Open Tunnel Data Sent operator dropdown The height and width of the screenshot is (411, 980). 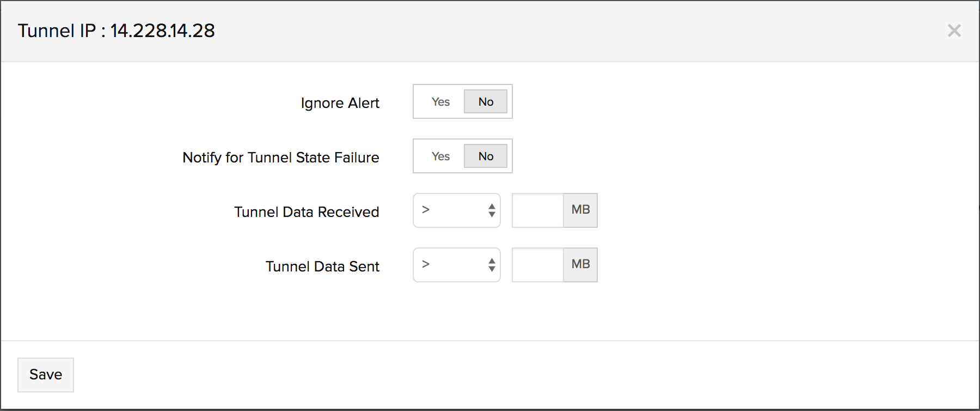[x=456, y=265]
